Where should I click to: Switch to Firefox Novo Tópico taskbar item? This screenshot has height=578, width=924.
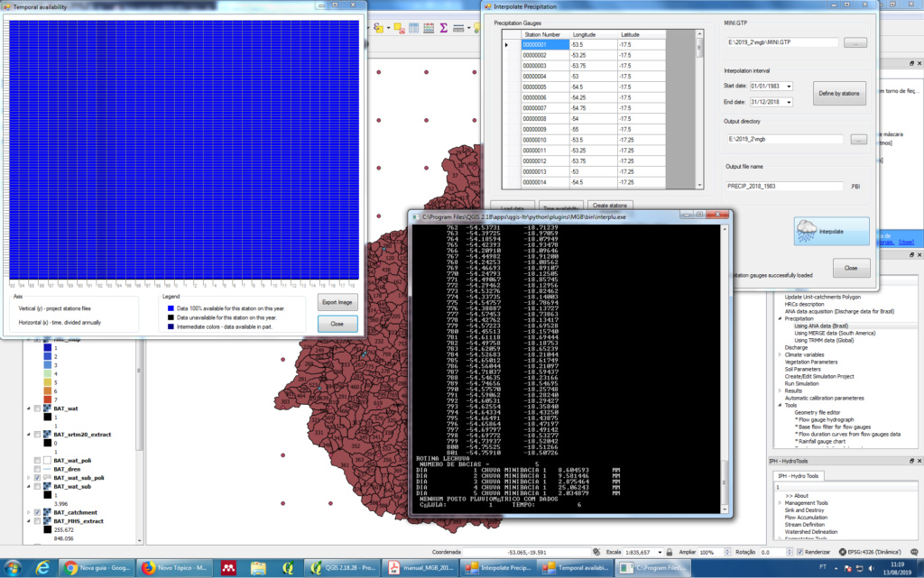[176, 568]
